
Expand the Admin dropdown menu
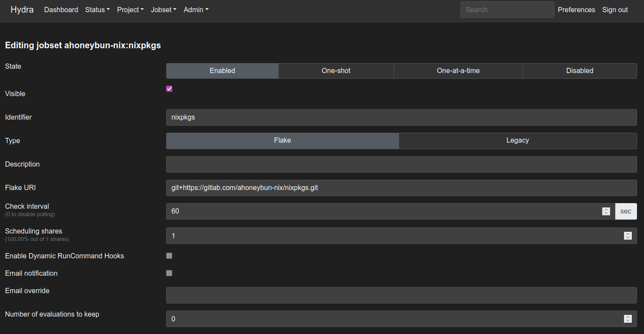click(196, 10)
